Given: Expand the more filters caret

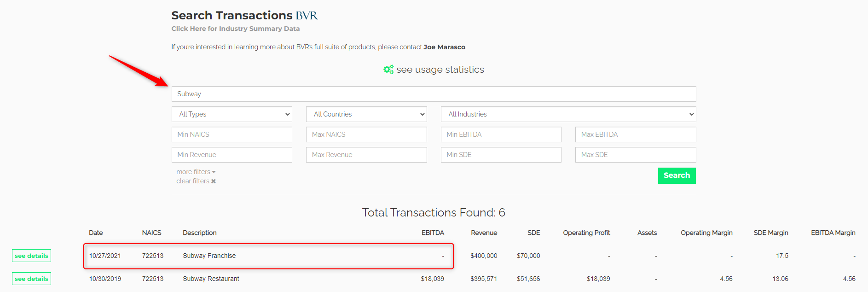Looking at the screenshot, I should click(x=214, y=172).
